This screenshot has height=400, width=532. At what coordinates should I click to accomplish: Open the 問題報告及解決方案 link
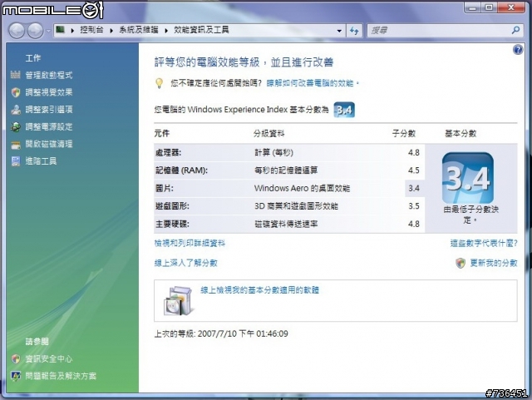[x=61, y=376]
